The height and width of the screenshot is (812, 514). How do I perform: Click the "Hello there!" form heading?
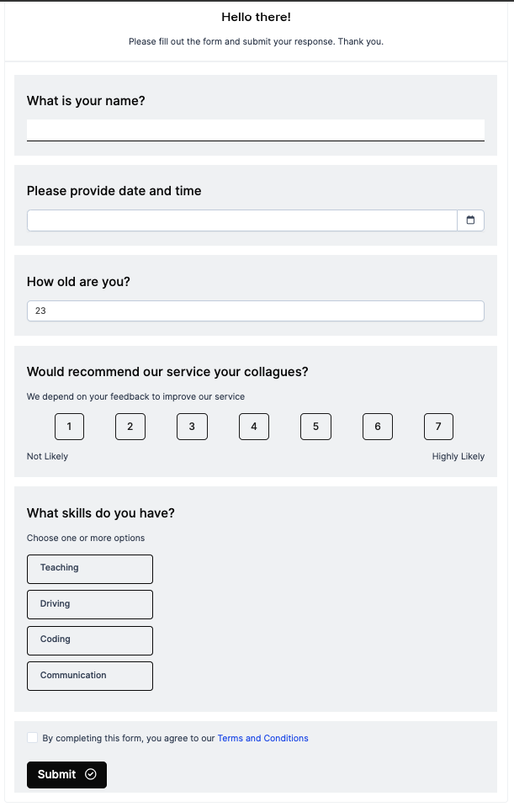[x=256, y=17]
